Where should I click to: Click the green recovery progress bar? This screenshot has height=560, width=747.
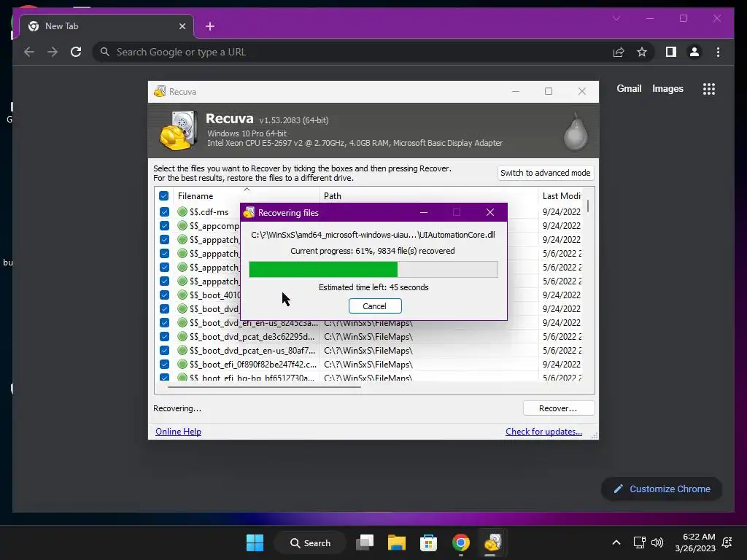(x=373, y=270)
